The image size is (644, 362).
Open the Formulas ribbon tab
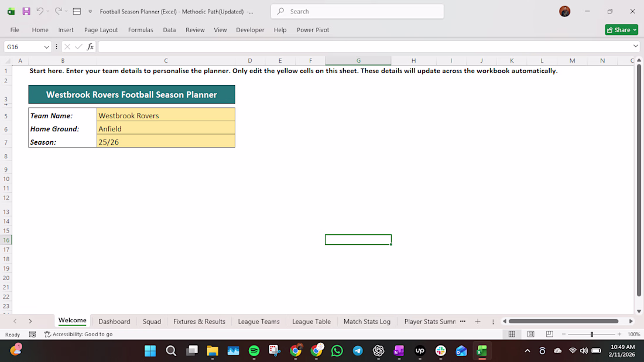point(141,30)
